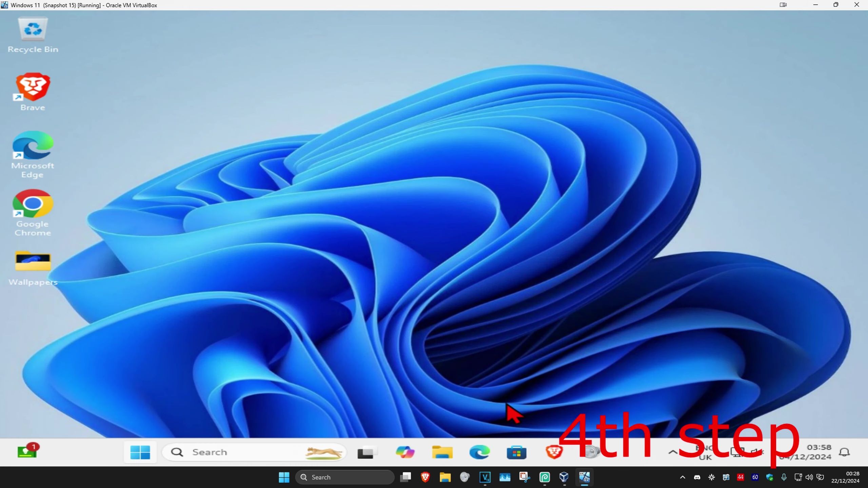Select the running Windows 11 VM taskbar icon
The width and height of the screenshot is (868, 488).
[584, 477]
